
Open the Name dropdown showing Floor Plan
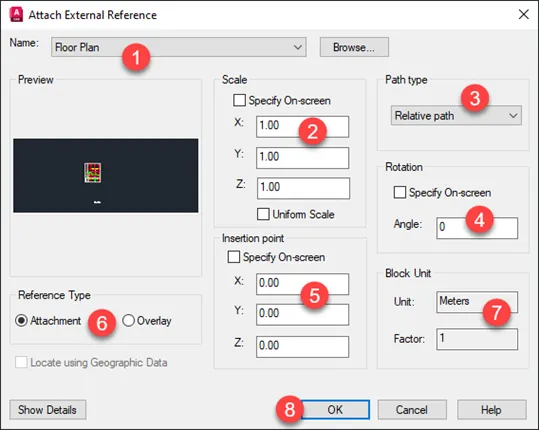pyautogui.click(x=179, y=47)
